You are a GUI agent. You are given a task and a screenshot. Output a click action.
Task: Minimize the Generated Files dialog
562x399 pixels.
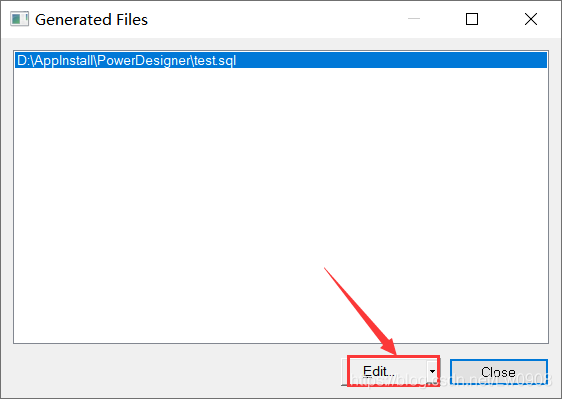(x=414, y=19)
